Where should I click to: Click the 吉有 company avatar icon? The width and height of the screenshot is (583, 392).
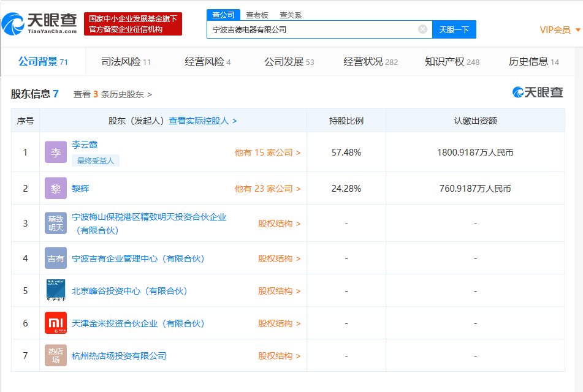(x=56, y=258)
